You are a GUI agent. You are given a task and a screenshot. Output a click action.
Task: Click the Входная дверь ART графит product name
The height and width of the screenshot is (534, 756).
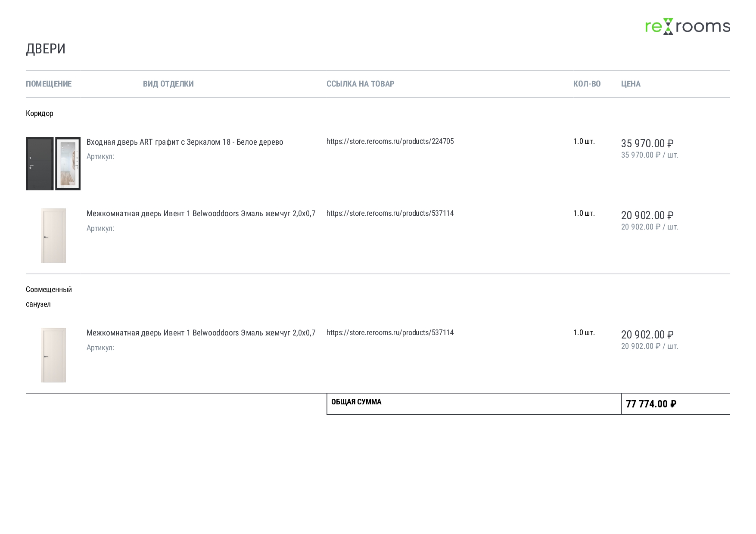point(185,142)
